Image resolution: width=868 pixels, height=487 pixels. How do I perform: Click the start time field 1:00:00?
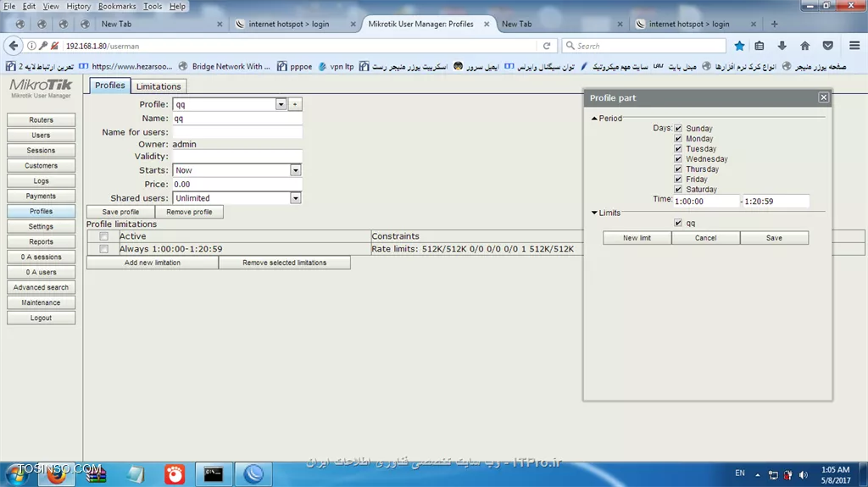pyautogui.click(x=706, y=202)
